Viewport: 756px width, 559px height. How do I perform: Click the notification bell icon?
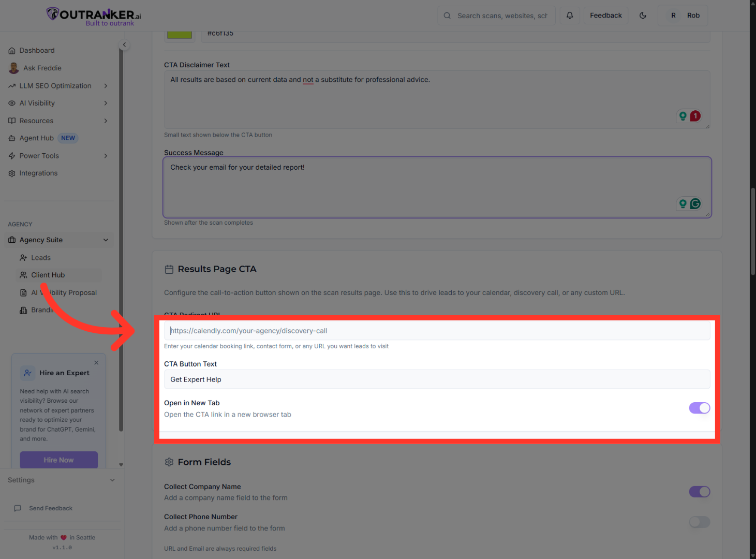tap(570, 15)
